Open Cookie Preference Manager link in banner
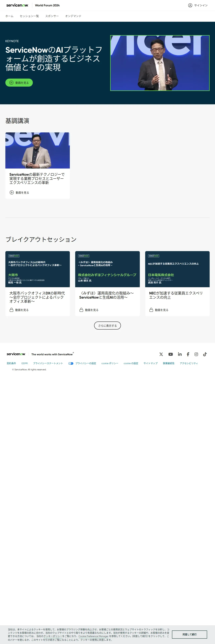 93,636
